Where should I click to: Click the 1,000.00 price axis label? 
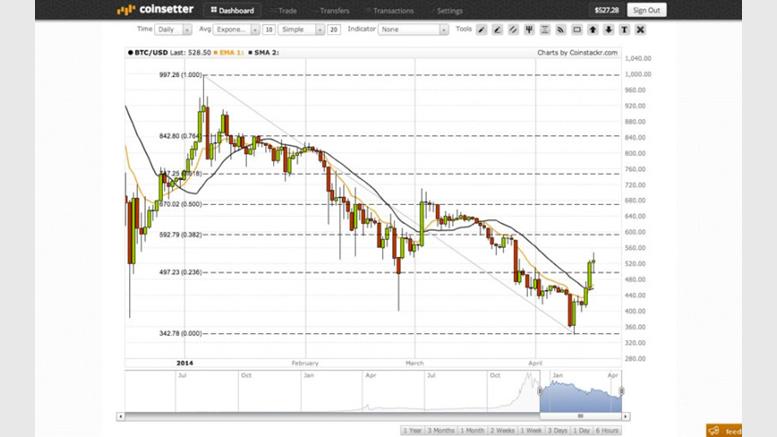coord(638,74)
